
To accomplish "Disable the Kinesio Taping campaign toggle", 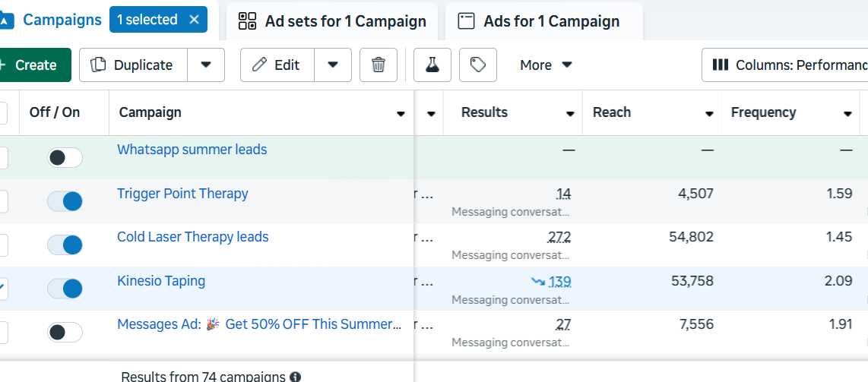I will point(65,289).
